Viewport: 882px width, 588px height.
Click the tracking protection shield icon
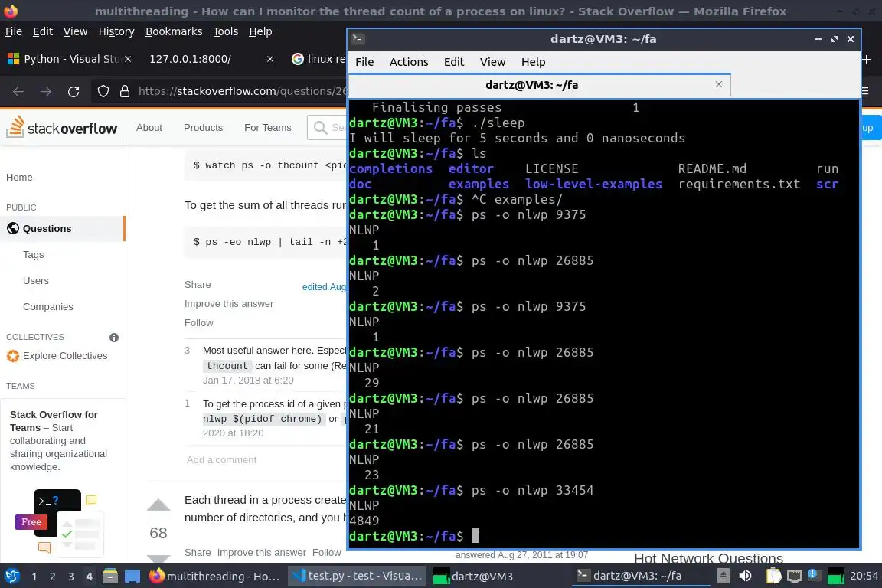tap(103, 91)
